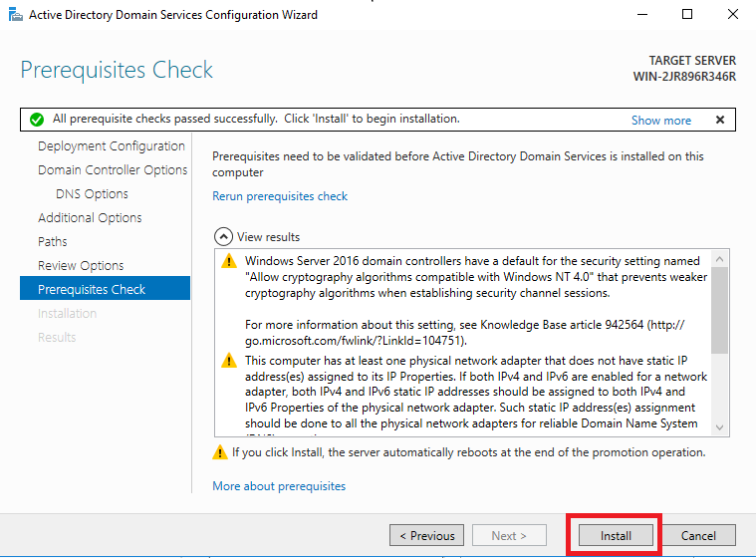756x558 pixels.
Task: Click results scrollbar down arrow
Action: pos(720,427)
